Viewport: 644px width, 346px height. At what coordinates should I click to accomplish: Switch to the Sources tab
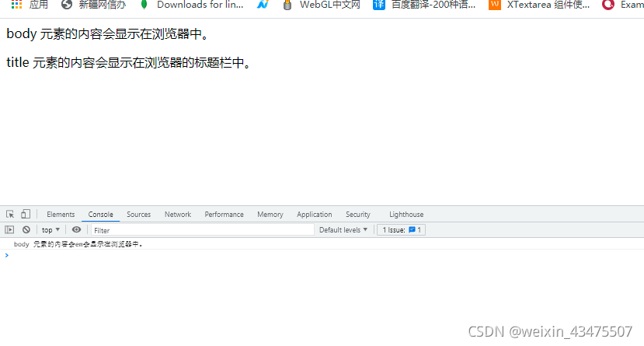point(139,215)
